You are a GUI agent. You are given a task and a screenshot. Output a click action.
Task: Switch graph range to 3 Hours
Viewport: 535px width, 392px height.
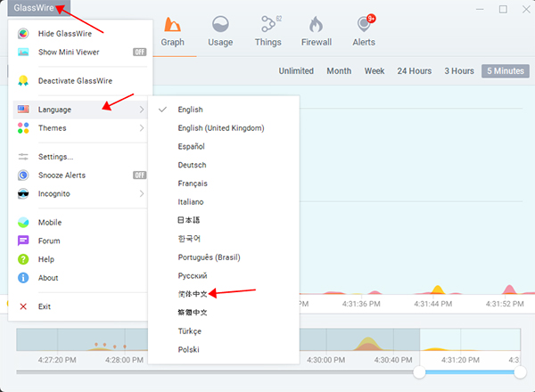[458, 71]
